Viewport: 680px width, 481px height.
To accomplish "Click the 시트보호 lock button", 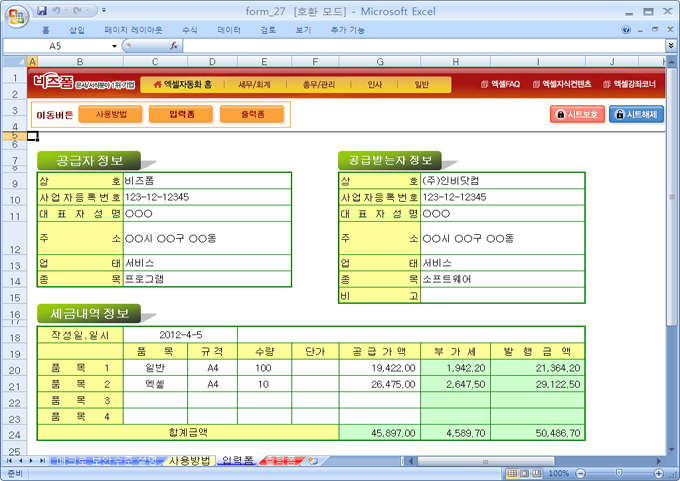I will pyautogui.click(x=577, y=115).
